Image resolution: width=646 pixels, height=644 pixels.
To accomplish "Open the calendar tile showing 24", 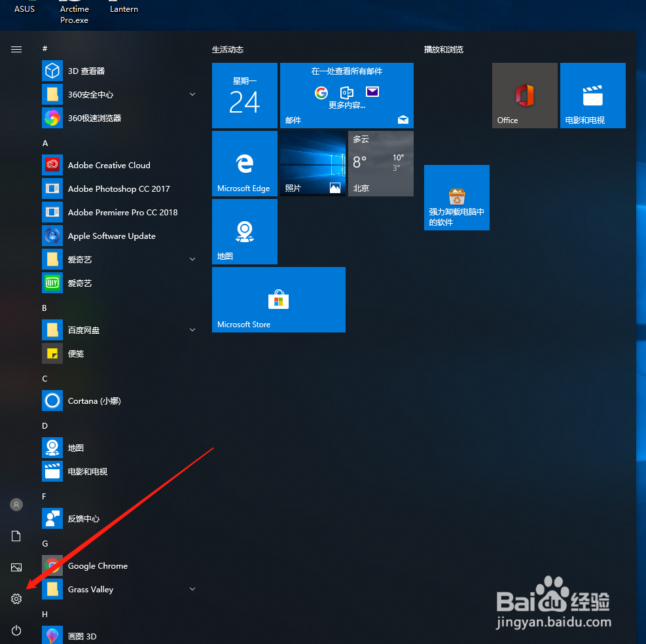I will coord(245,96).
